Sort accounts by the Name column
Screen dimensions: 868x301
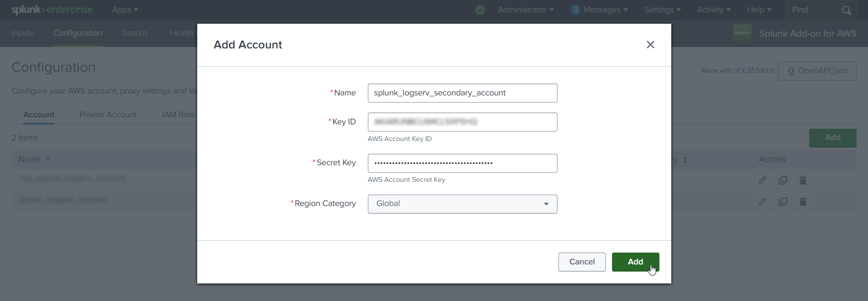pyautogui.click(x=34, y=160)
